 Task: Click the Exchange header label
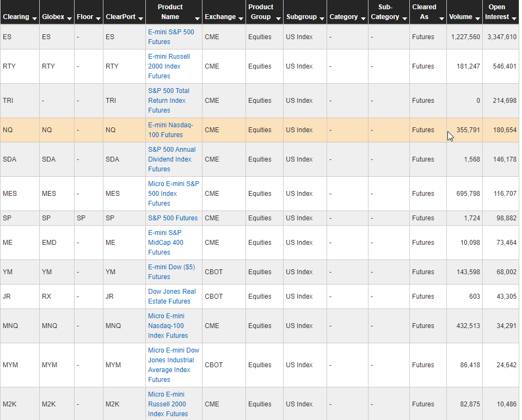220,17
